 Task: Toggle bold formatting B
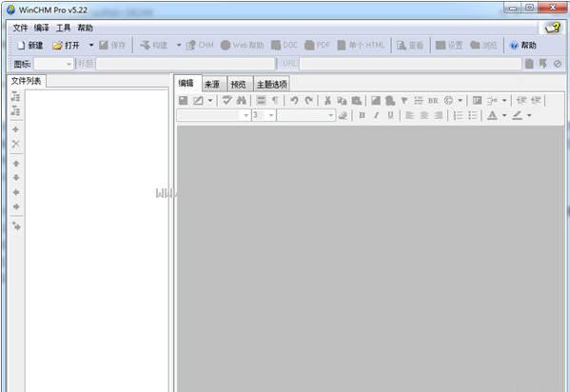point(362,115)
